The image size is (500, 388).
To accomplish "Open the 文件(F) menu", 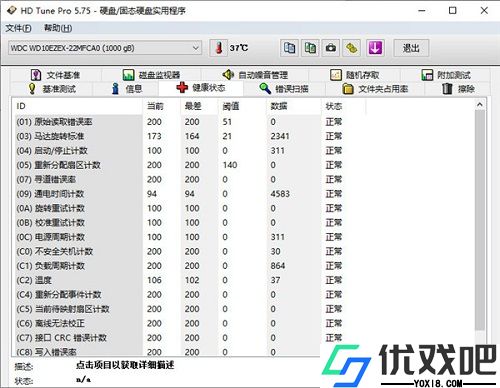I will (x=18, y=28).
